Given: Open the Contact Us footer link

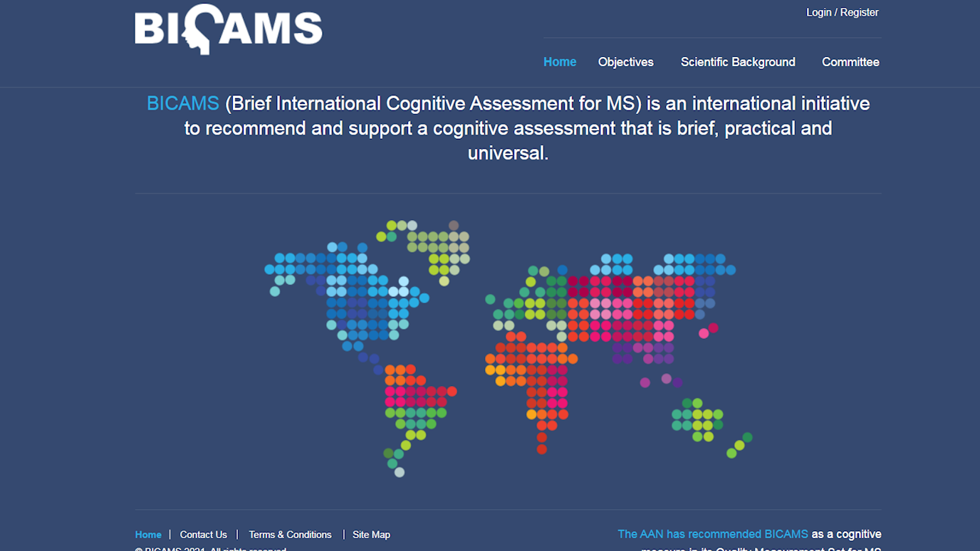Looking at the screenshot, I should (203, 535).
